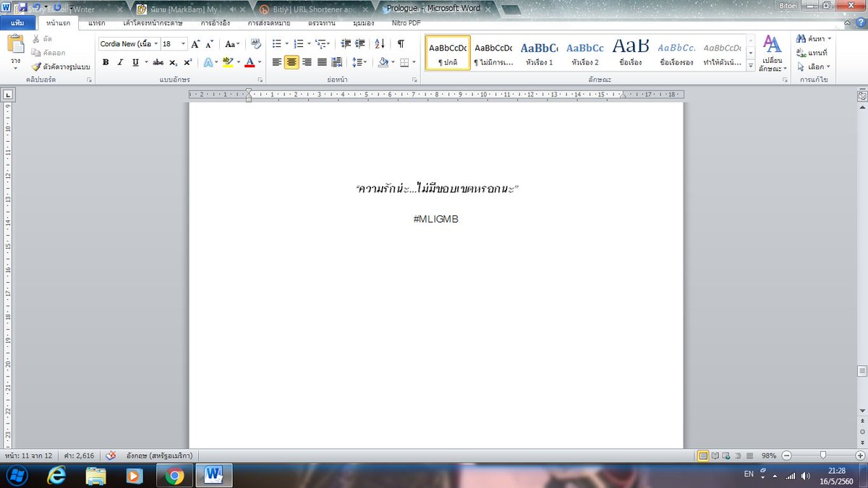Toggle strikethrough formatting
The width and height of the screenshot is (868, 488).
(x=158, y=63)
